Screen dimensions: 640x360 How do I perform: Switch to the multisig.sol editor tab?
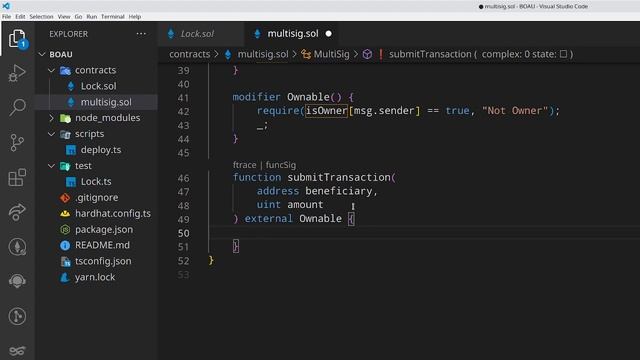coord(293,34)
